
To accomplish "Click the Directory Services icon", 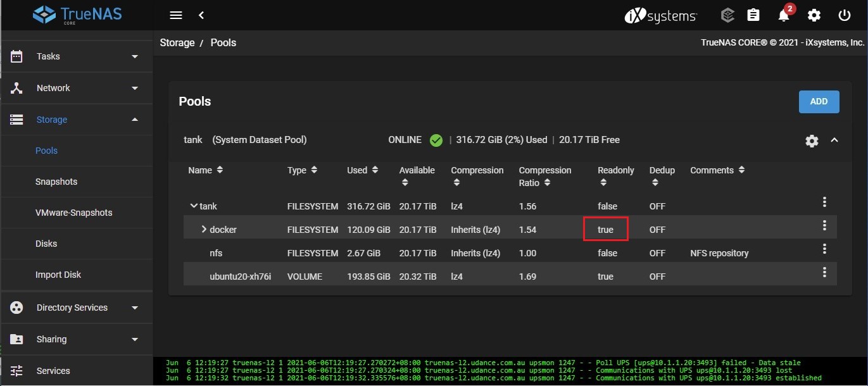I will (x=17, y=308).
